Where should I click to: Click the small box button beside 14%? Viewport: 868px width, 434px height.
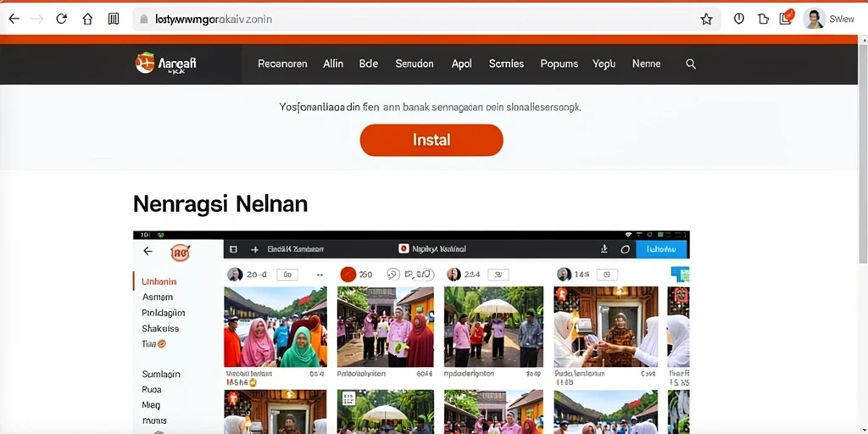[607, 275]
